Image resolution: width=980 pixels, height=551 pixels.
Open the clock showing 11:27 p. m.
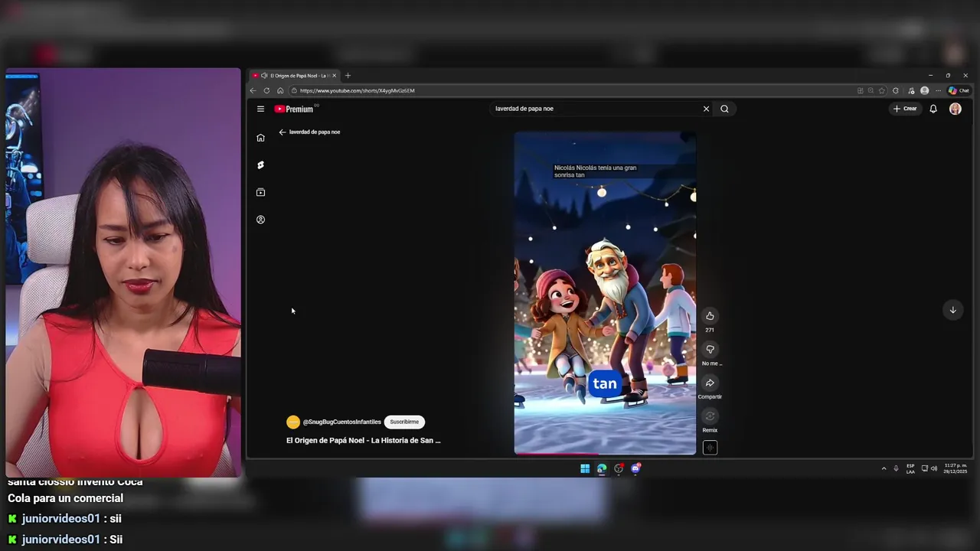pos(955,468)
